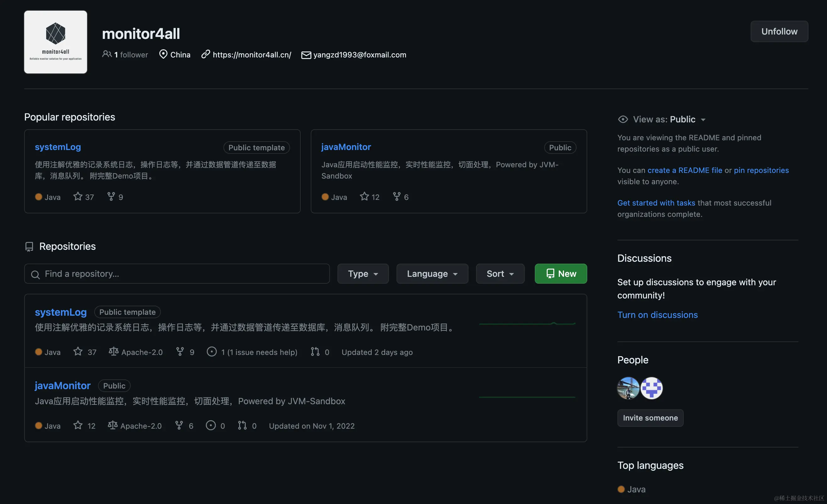Click into Find a repository search field
The height and width of the screenshot is (504, 827).
(x=181, y=274)
